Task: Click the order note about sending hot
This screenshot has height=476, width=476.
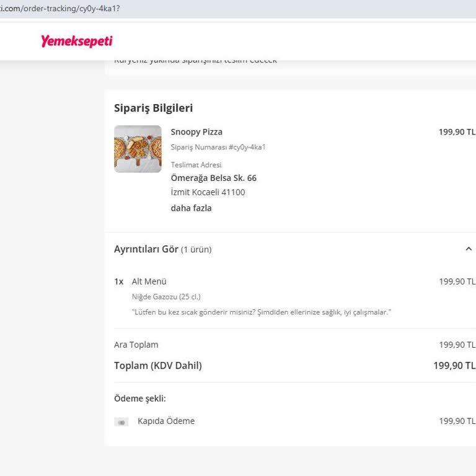Action: (x=262, y=312)
